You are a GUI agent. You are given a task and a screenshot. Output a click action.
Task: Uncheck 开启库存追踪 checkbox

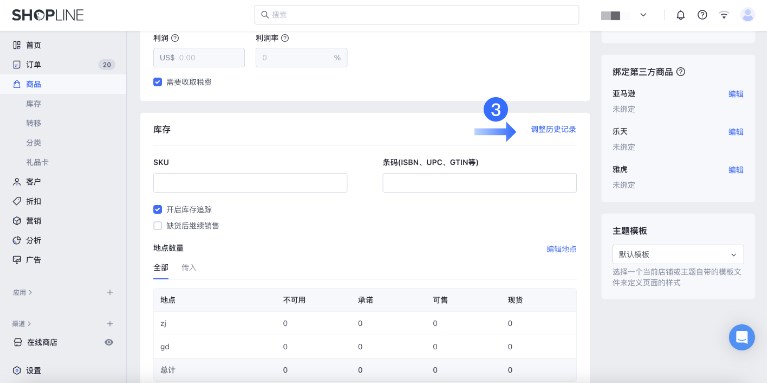pyautogui.click(x=158, y=209)
